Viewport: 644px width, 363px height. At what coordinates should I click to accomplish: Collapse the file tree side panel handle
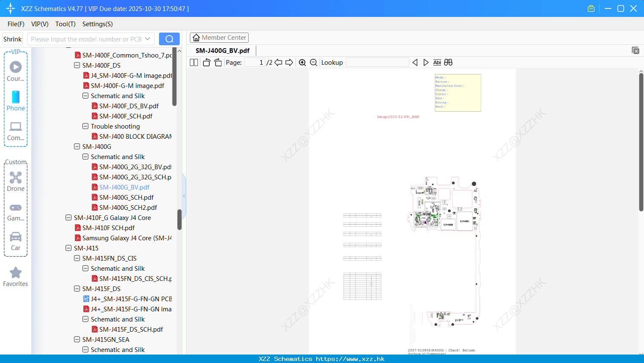[x=184, y=195]
